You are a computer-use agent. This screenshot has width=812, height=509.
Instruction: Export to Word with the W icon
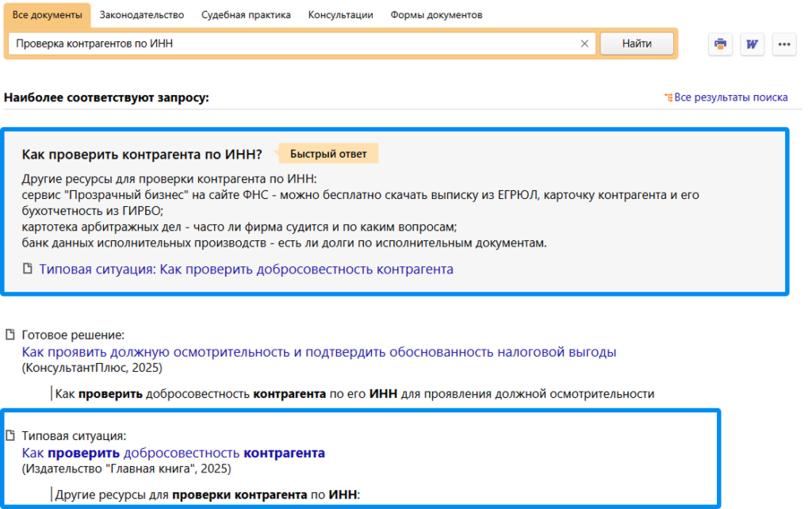click(752, 44)
